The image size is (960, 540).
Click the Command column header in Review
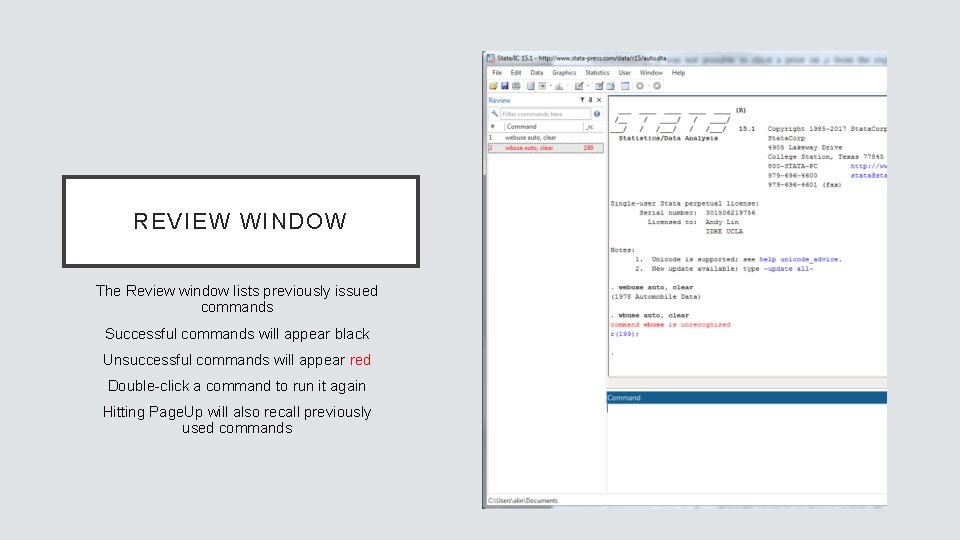pyautogui.click(x=544, y=127)
